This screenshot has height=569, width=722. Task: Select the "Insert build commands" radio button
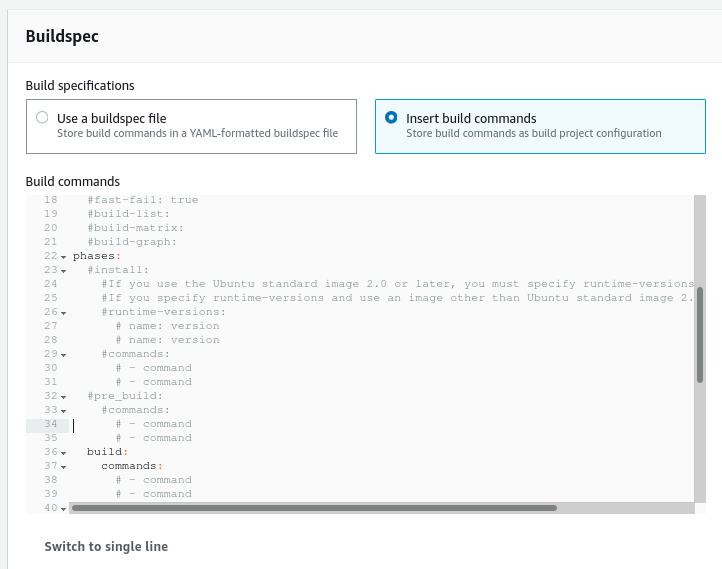click(391, 117)
